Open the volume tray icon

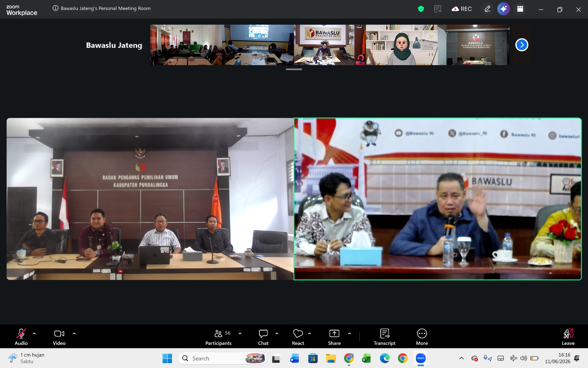524,358
